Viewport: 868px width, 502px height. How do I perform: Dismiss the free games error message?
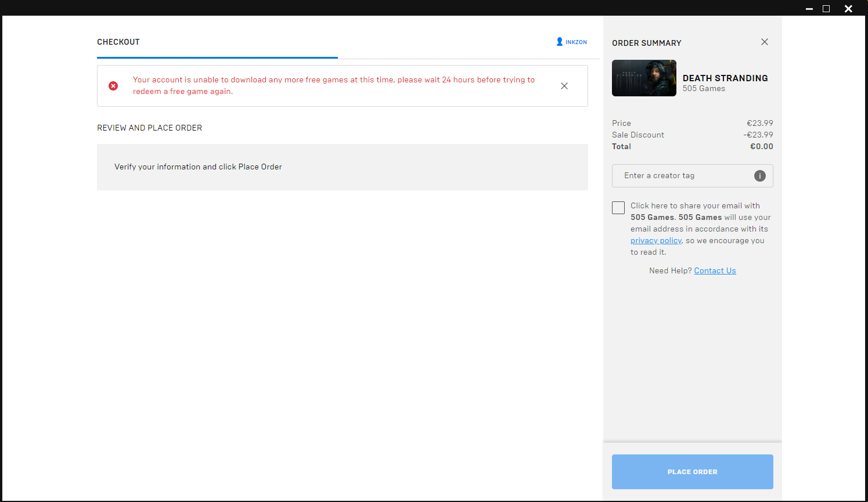coord(564,86)
